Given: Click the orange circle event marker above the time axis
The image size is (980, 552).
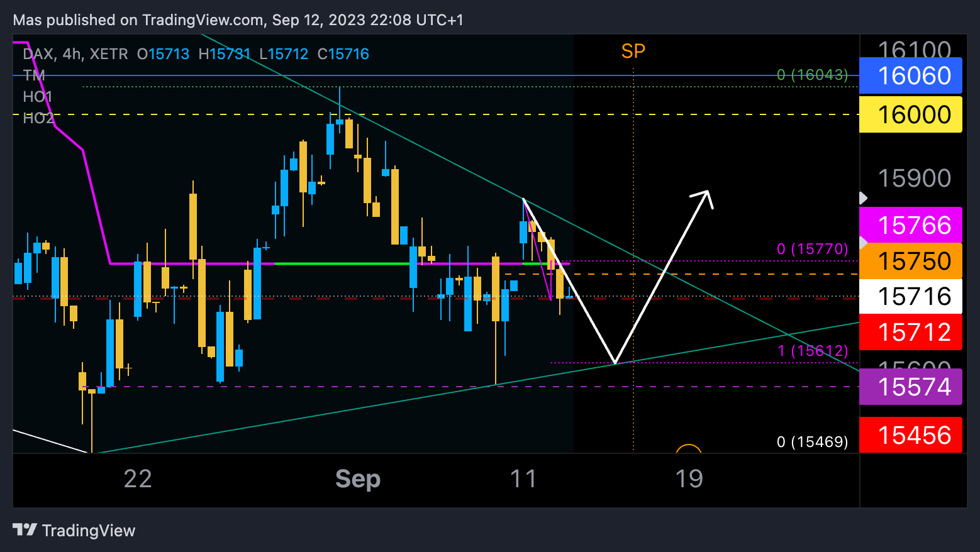Looking at the screenshot, I should coord(689,448).
